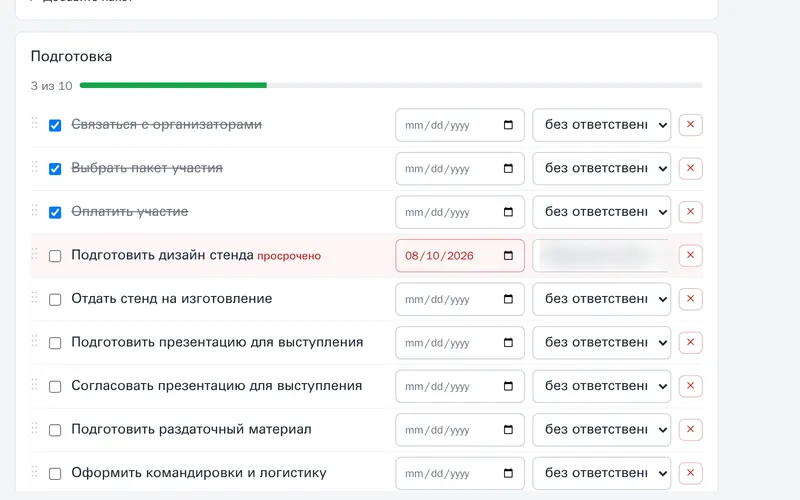Open calendar picker for 'Оформить командировки и логистику'
Image resolution: width=800 pixels, height=500 pixels.
click(508, 473)
